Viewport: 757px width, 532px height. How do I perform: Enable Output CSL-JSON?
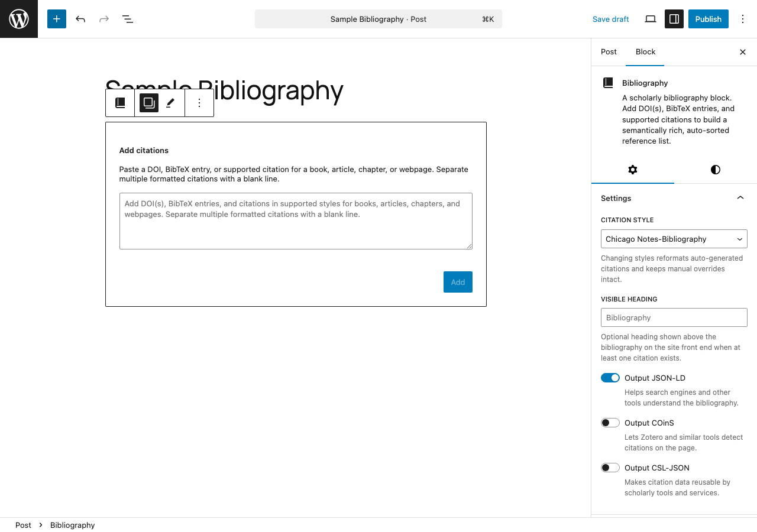coord(610,467)
